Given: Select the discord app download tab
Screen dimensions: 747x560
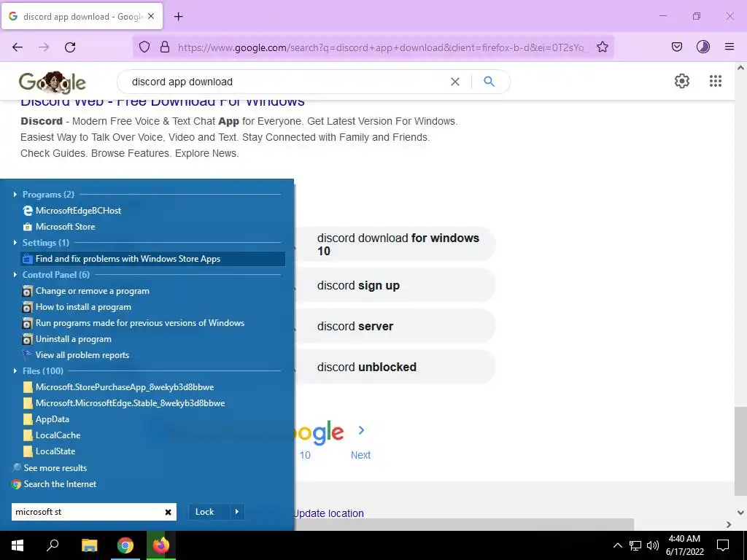Looking at the screenshot, I should pos(82,17).
